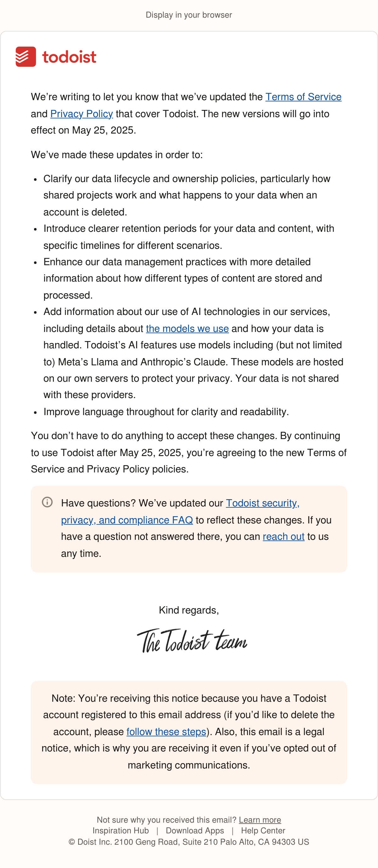378x868 pixels.
Task: Open the Terms of Service link
Action: [x=303, y=97]
